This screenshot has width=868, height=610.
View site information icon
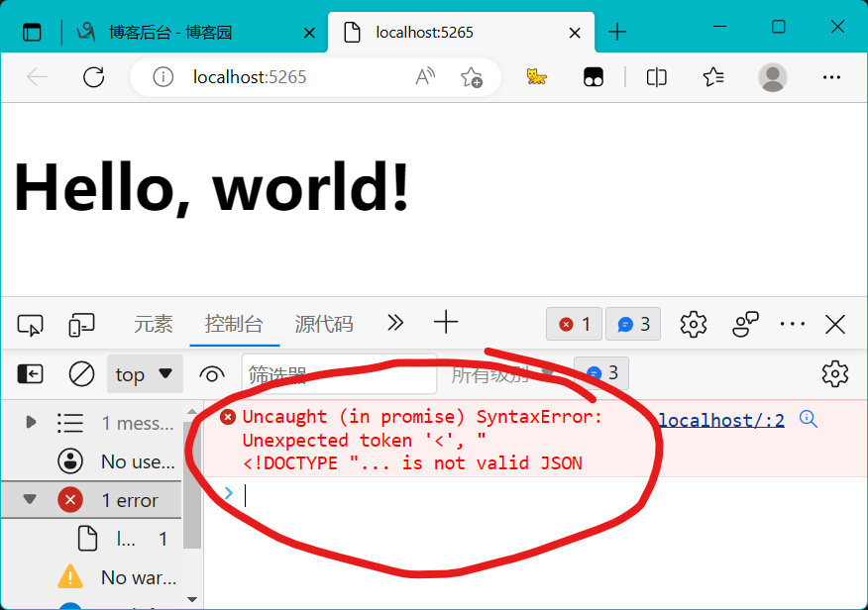click(x=163, y=77)
